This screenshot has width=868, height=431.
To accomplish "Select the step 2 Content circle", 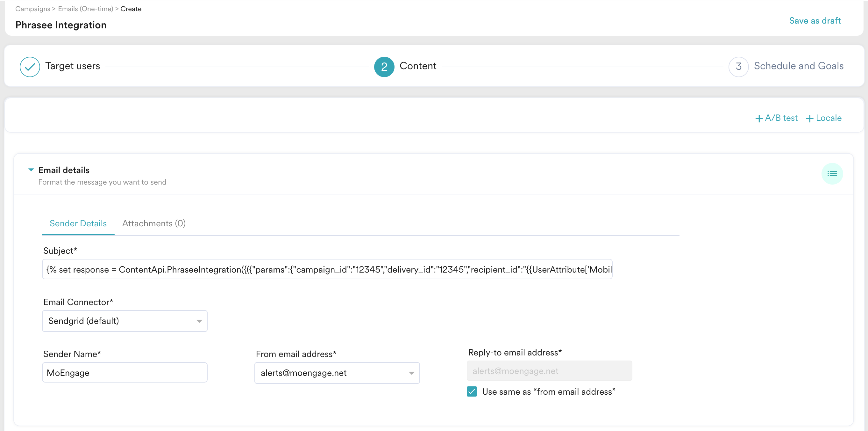I will click(x=384, y=66).
